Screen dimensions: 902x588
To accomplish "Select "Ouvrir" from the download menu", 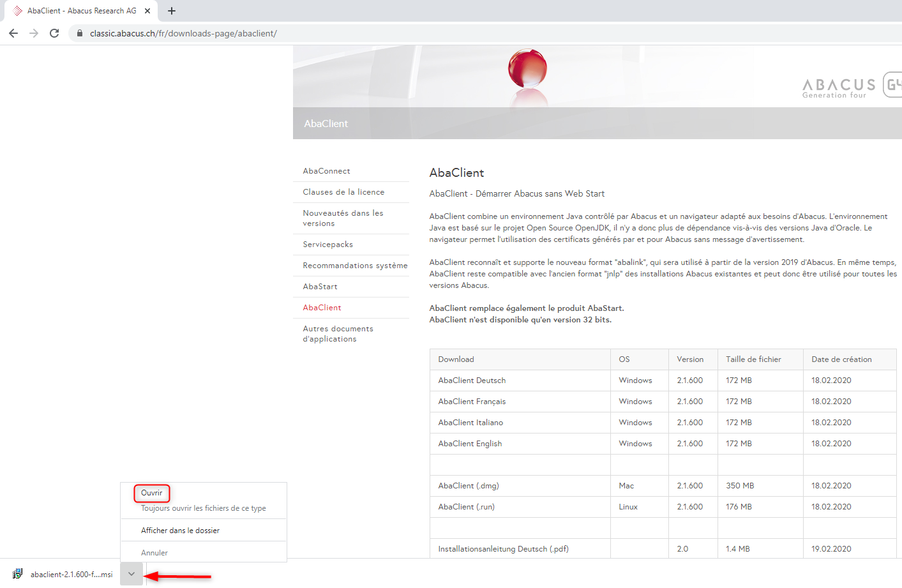I will (x=151, y=493).
